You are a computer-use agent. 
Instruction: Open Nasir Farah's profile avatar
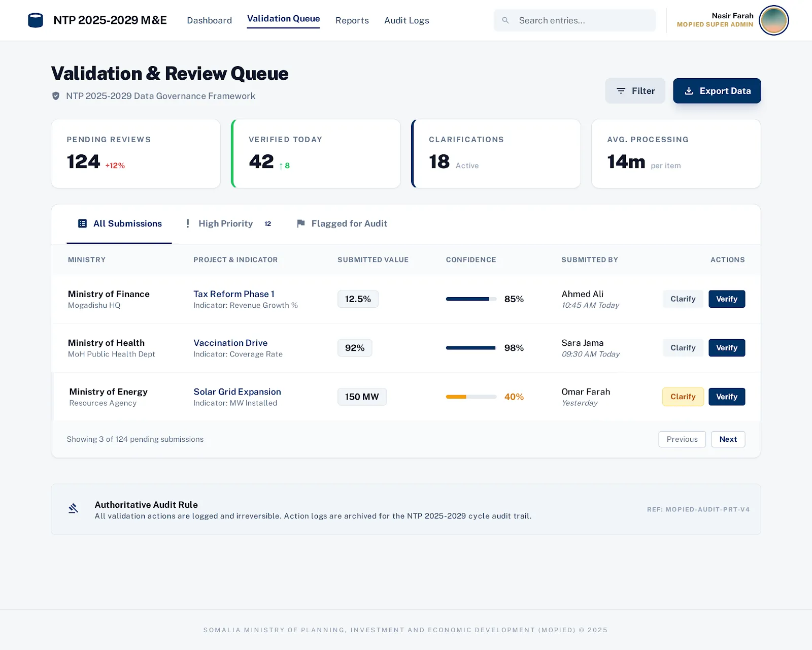(773, 20)
